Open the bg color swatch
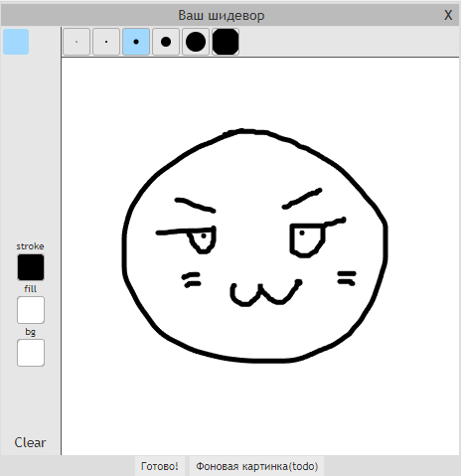The image size is (461, 476). click(31, 353)
